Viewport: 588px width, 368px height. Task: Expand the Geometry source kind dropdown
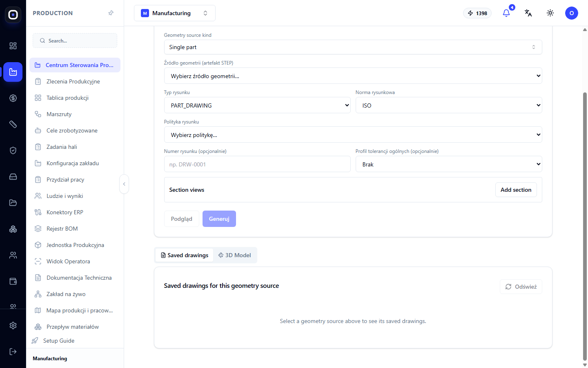353,47
